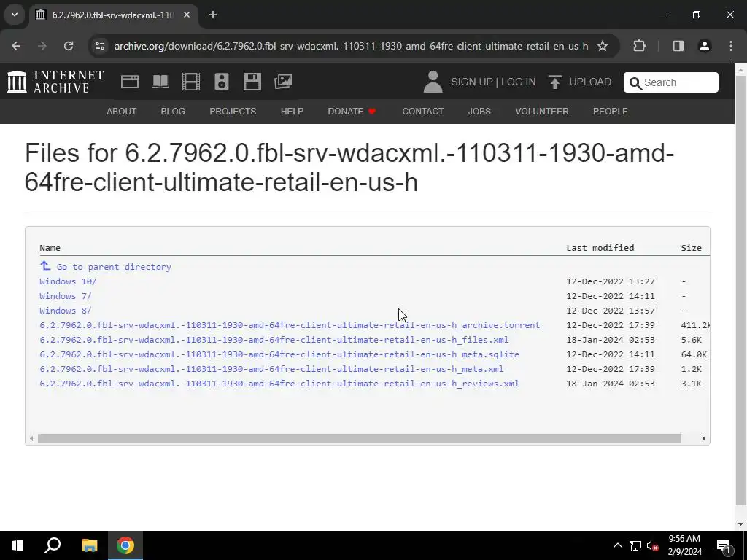Open the BLOG menu item
The width and height of the screenshot is (747, 560).
click(173, 112)
